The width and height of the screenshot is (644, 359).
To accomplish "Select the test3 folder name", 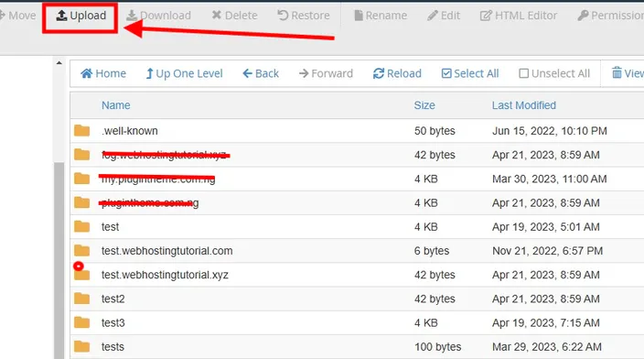I will (x=113, y=322).
